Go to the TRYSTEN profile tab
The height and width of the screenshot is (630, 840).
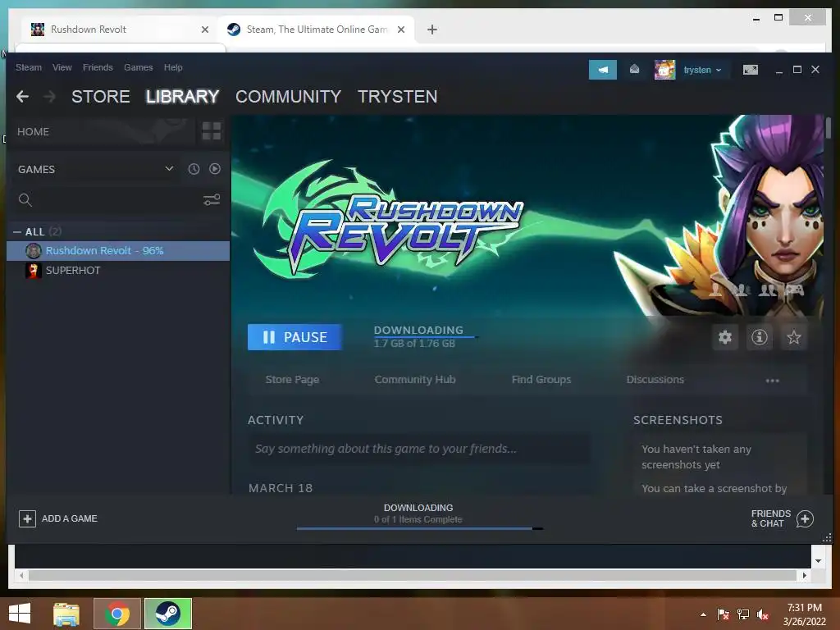tap(398, 97)
